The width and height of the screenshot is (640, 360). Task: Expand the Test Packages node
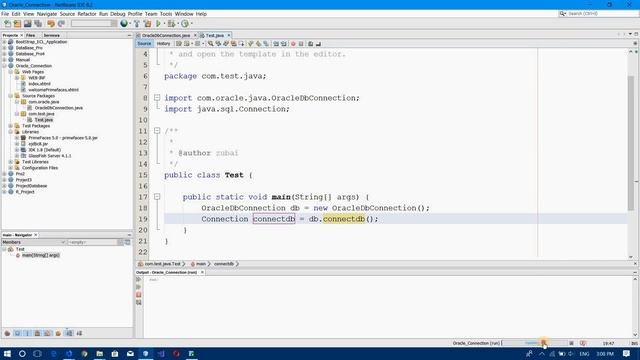[x=11, y=126]
